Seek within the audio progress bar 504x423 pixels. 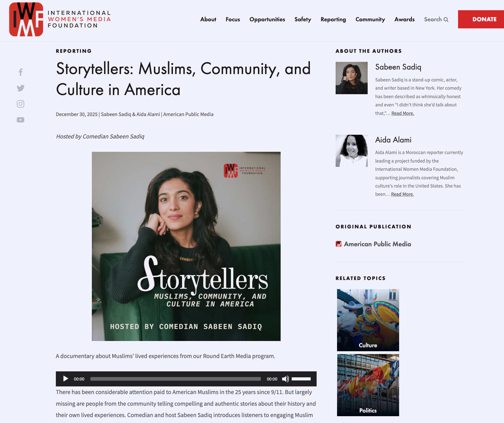pyautogui.click(x=175, y=379)
